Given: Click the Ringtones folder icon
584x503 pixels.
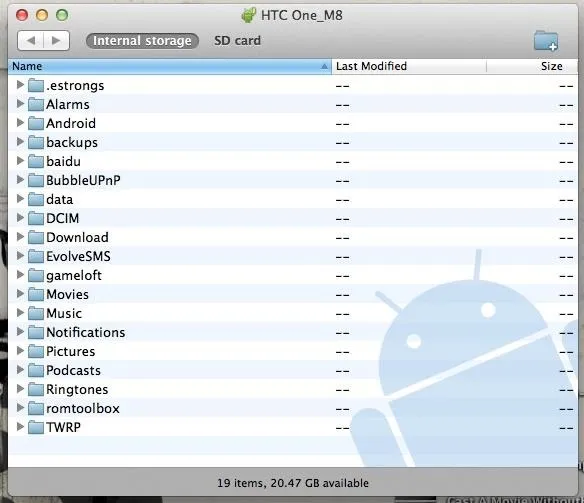Looking at the screenshot, I should [36, 389].
